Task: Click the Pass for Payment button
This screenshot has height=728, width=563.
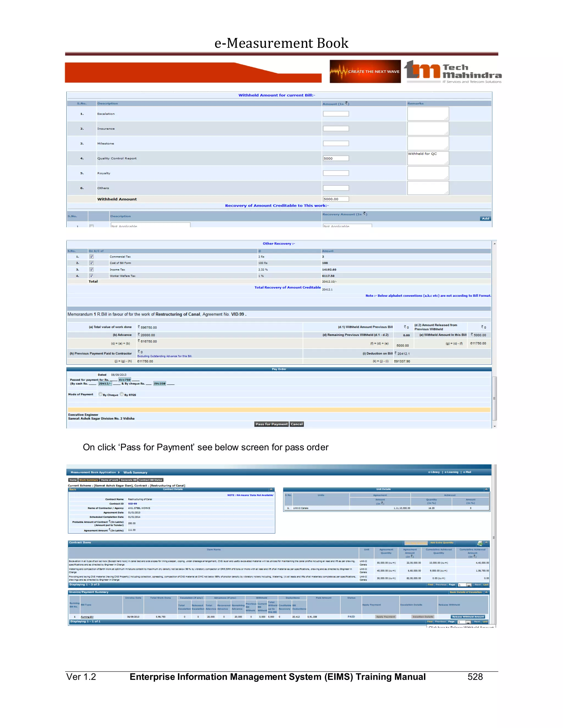Action: pos(272,424)
